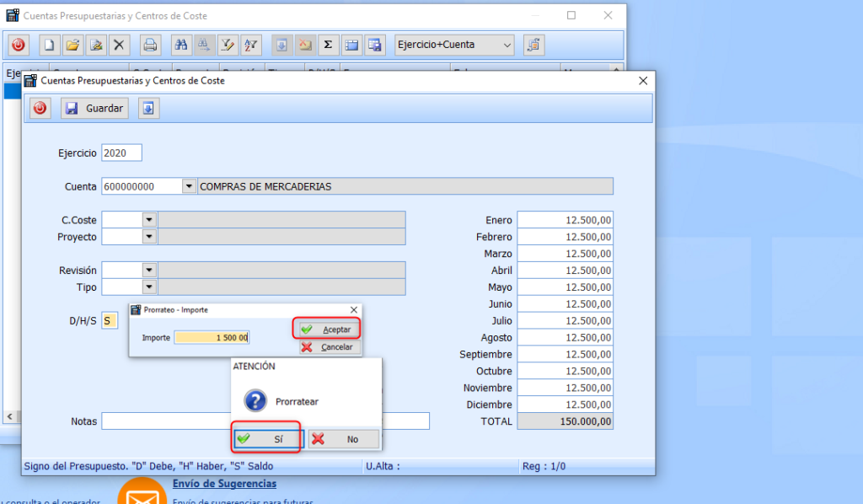Click the delete X icon in toolbar
Viewport: 863px width, 504px height.
[x=119, y=45]
